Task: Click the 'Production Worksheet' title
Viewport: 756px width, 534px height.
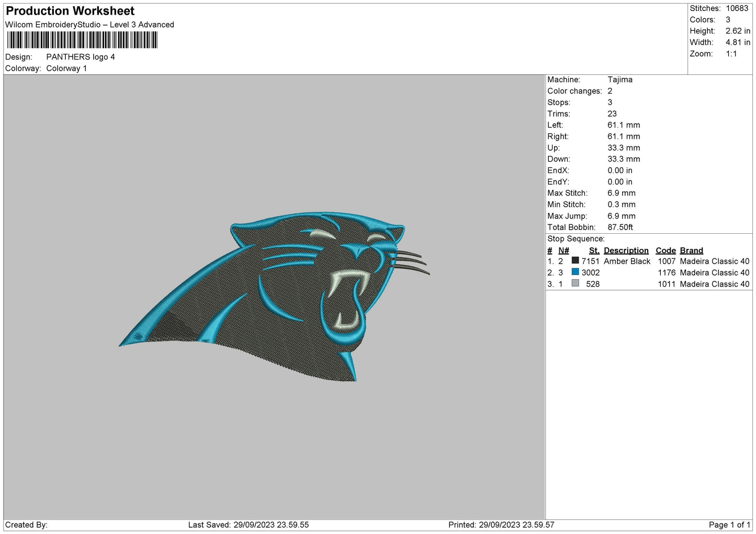Action: point(70,11)
